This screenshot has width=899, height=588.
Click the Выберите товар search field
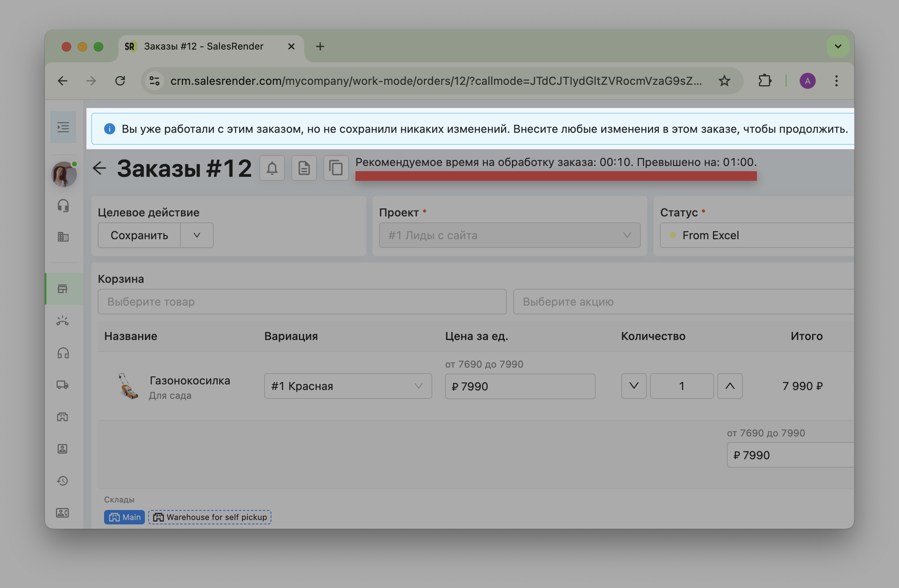pos(302,302)
